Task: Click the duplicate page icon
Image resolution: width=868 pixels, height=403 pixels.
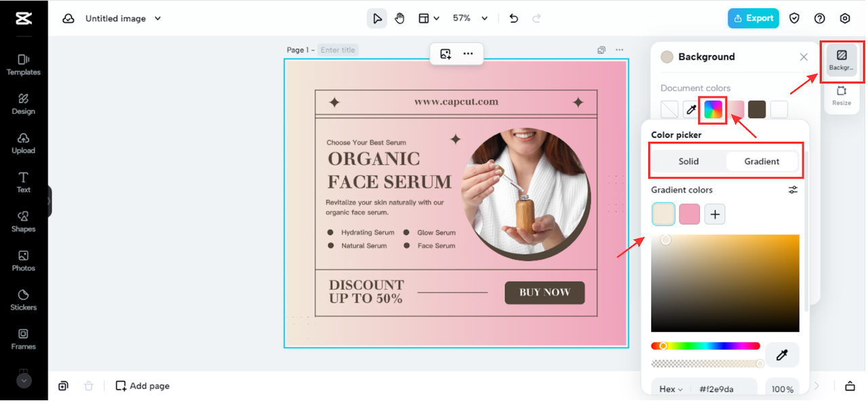Action: point(601,50)
